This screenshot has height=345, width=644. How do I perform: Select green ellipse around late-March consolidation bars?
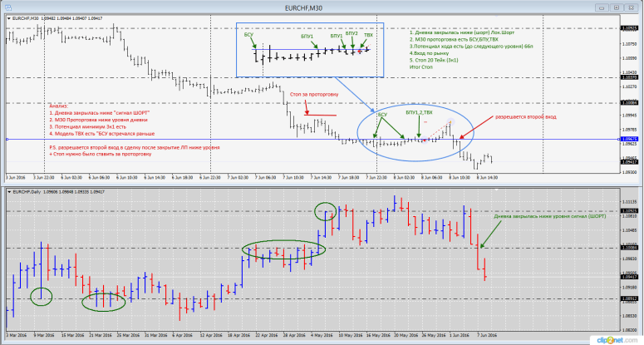(103, 300)
